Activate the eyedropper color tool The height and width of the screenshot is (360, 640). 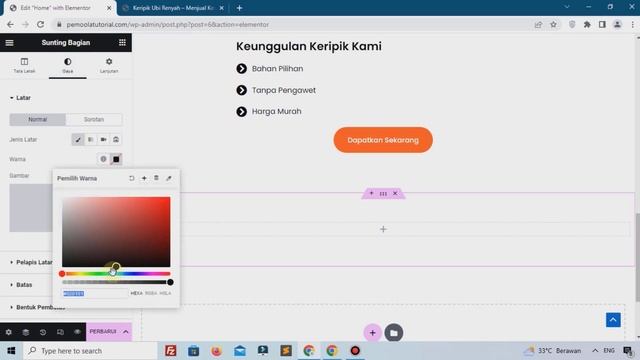pos(169,178)
